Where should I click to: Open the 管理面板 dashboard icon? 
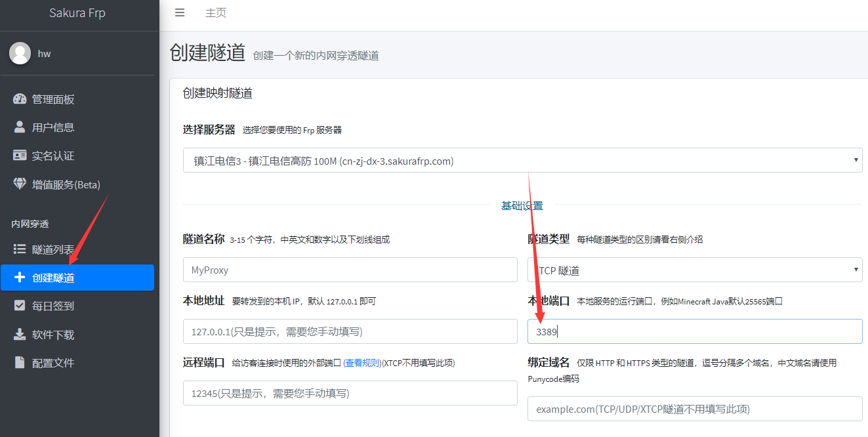coord(20,99)
